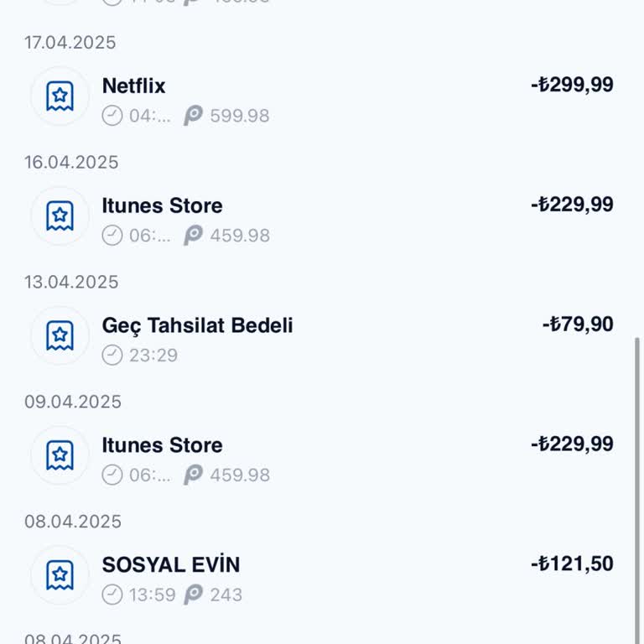Open the SOSYAL EVİN transaction
Screen dimensions: 644x644
(171, 565)
